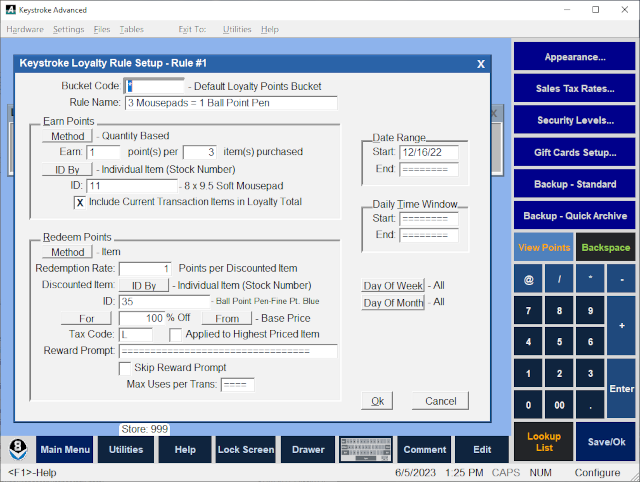
Task: Close the Loyalty Rule Setup dialog
Action: click(480, 64)
